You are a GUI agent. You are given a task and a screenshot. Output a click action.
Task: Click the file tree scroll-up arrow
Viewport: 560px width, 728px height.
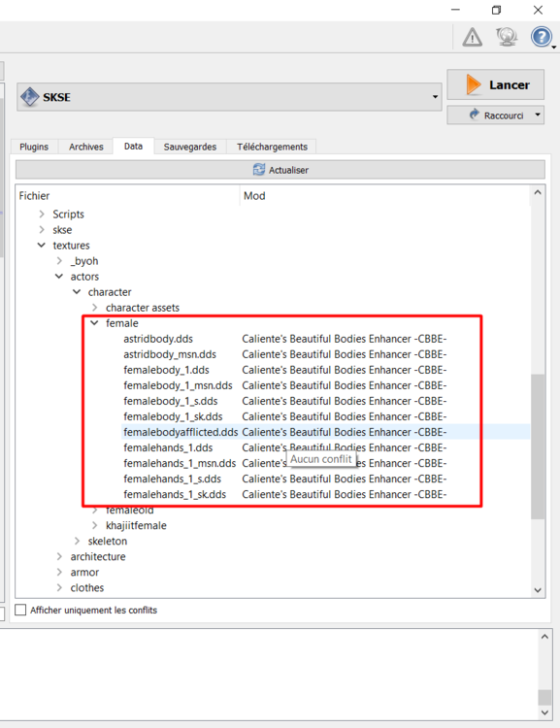pos(538,192)
